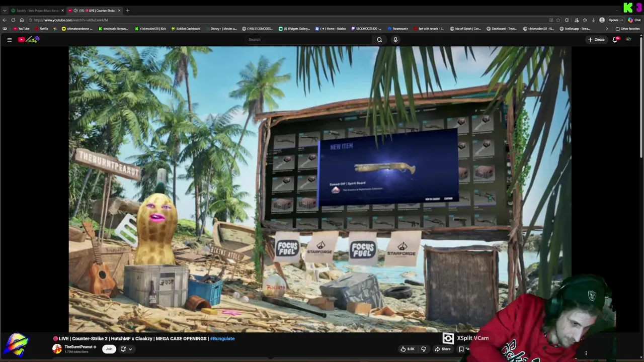Viewport: 644px width, 362px height.
Task: Focus the YouTube search field
Action: (309, 40)
